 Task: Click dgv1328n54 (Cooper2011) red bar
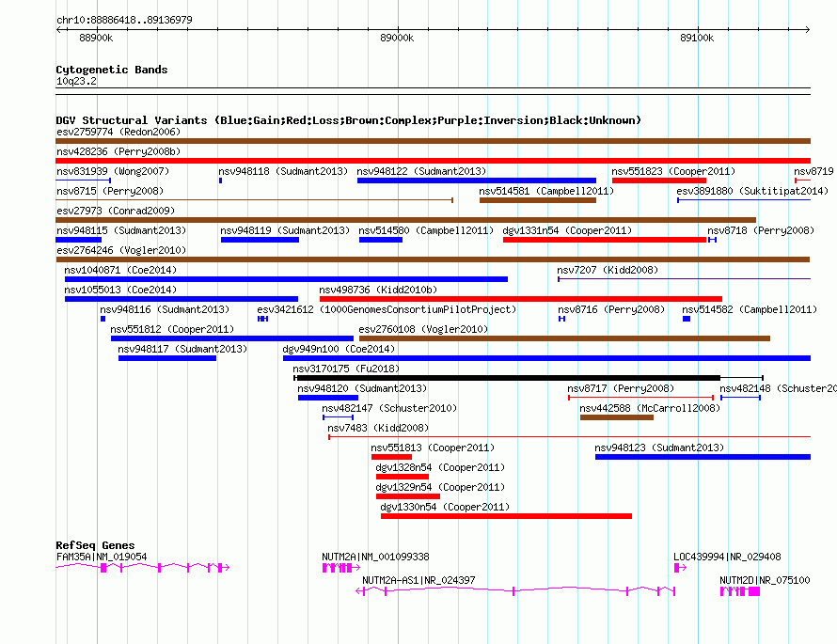tap(403, 477)
